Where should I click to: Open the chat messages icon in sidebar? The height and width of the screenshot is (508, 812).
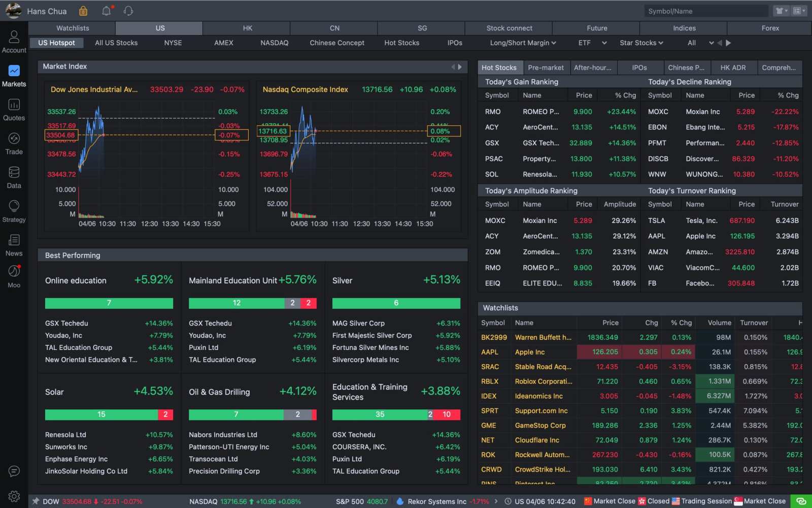[14, 471]
